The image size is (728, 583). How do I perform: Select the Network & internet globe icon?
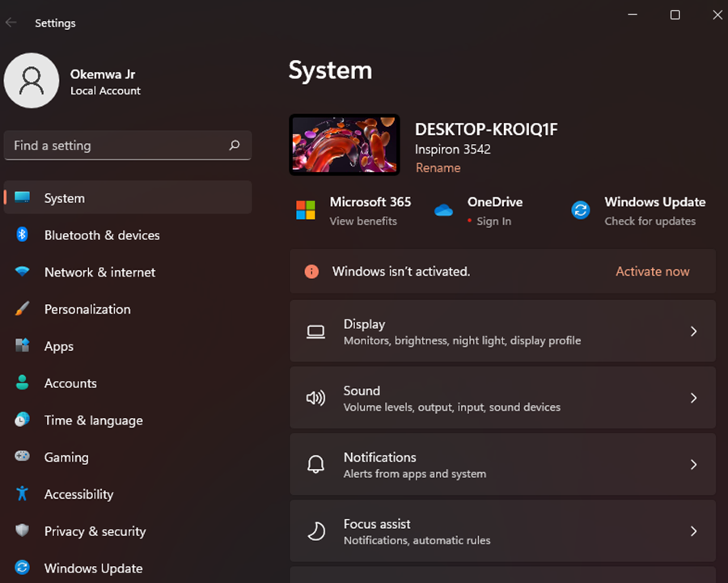tap(23, 272)
